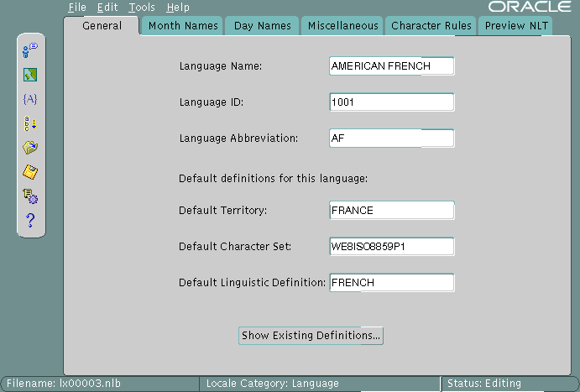580x392 pixels.
Task: Click the Open folder icon
Action: pyautogui.click(x=30, y=148)
